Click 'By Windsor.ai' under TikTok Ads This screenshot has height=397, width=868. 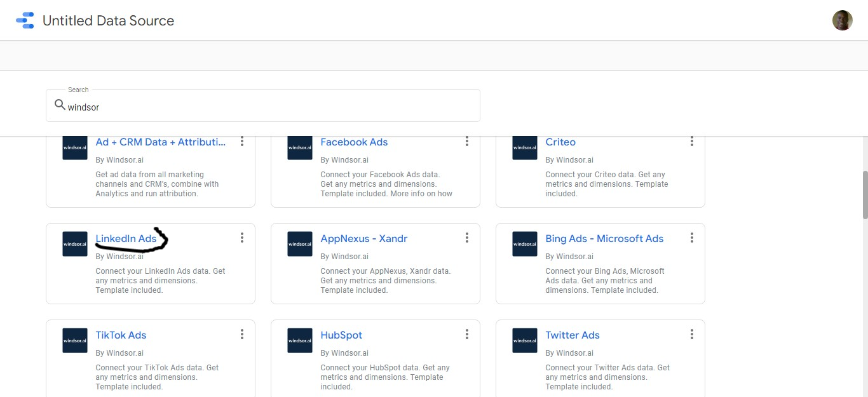[119, 353]
